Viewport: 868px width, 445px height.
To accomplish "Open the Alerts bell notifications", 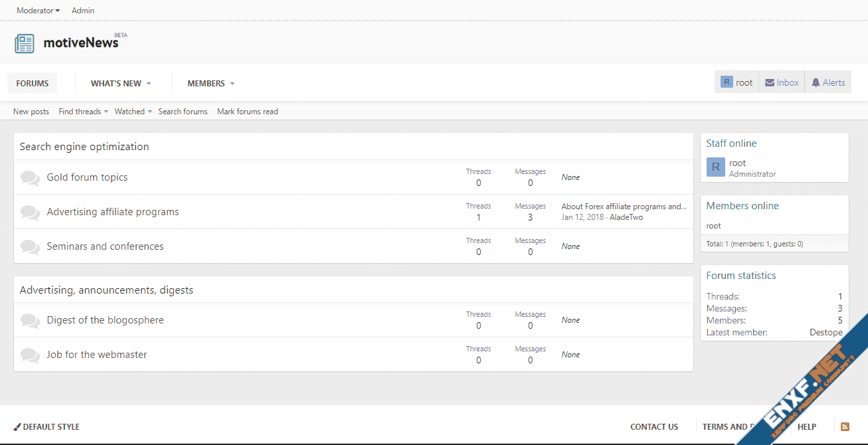I will 828,82.
